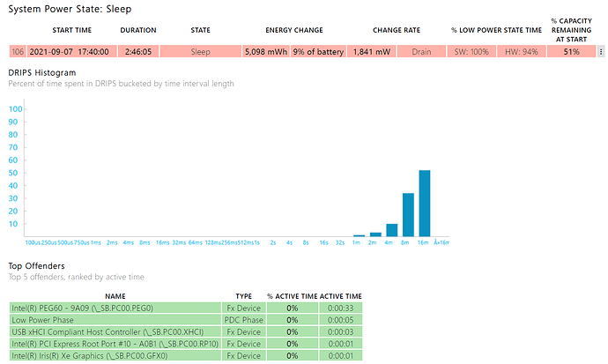Select active time 0:00:05 cell
Screen dimensions: 608x364
coord(341,320)
